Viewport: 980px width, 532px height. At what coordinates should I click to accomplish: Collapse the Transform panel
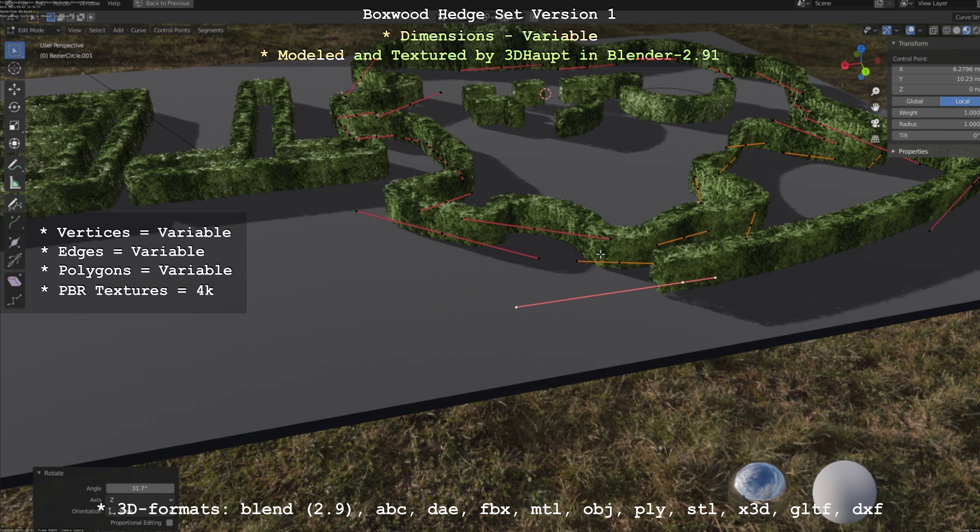click(x=894, y=43)
